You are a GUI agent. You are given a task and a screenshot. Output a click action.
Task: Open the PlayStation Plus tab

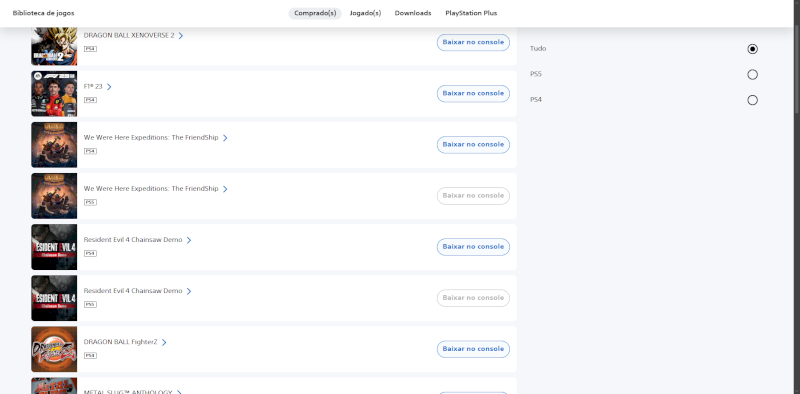(x=471, y=13)
